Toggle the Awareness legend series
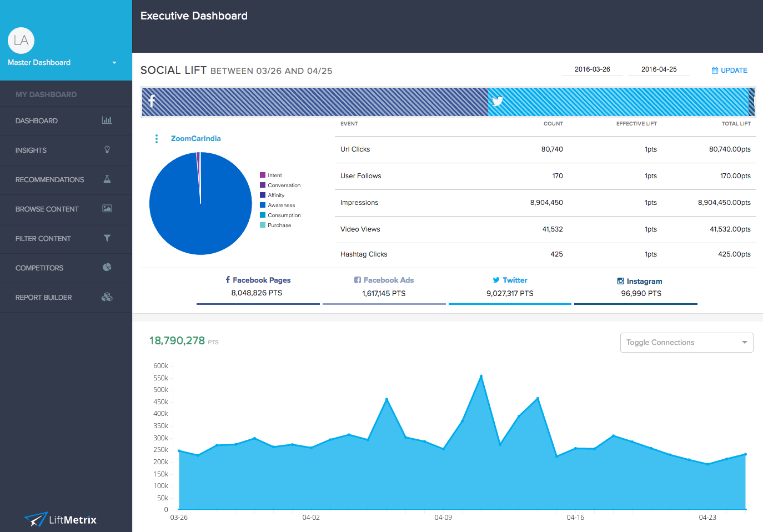 click(281, 205)
